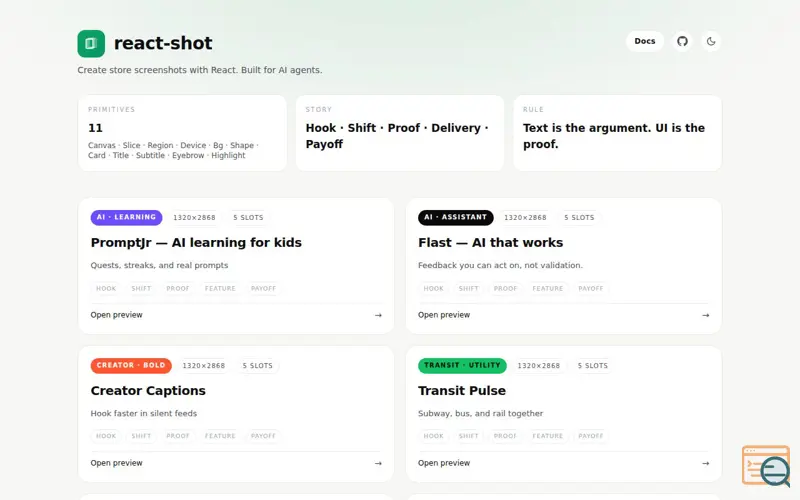Click the SHIFT chip in Creator Captions card
Image resolution: width=800 pixels, height=500 pixels.
coord(141,436)
